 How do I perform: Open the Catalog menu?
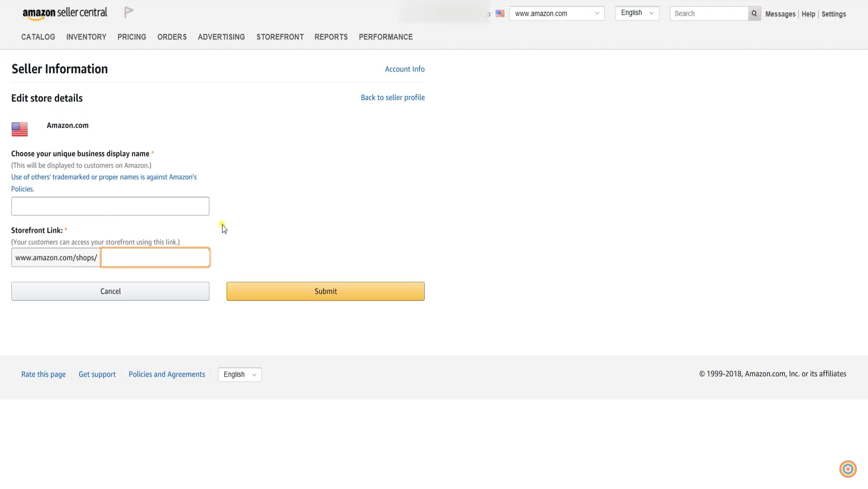coord(38,37)
